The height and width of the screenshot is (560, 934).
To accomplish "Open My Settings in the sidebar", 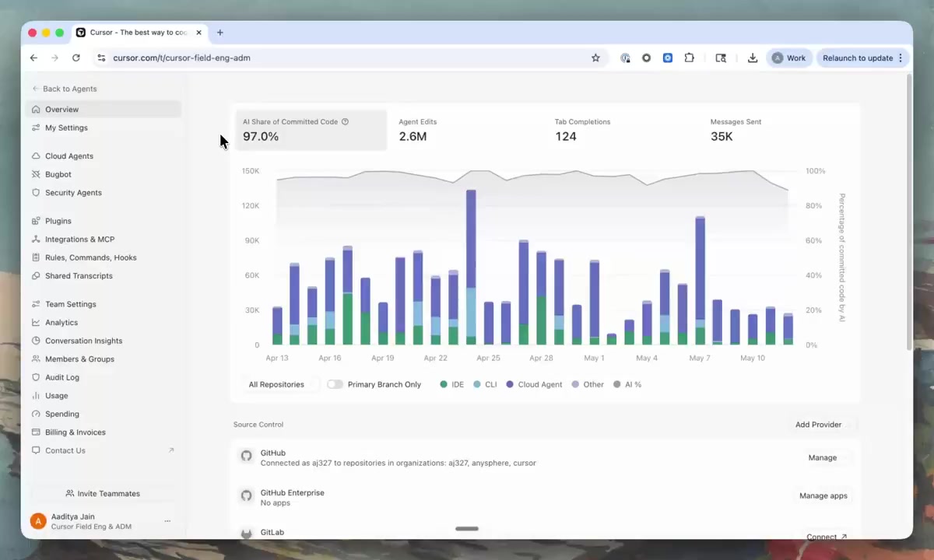I will (104, 128).
